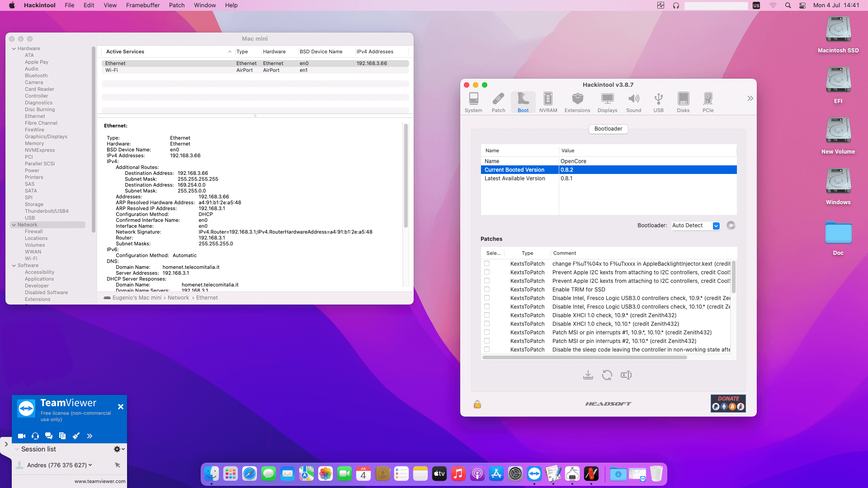Open Macintosh SSD drive on desktop

(838, 35)
